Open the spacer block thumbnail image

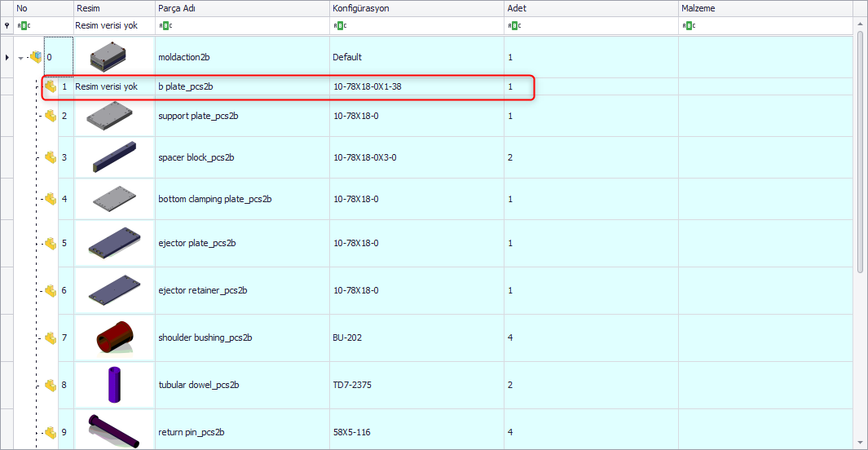[115, 157]
